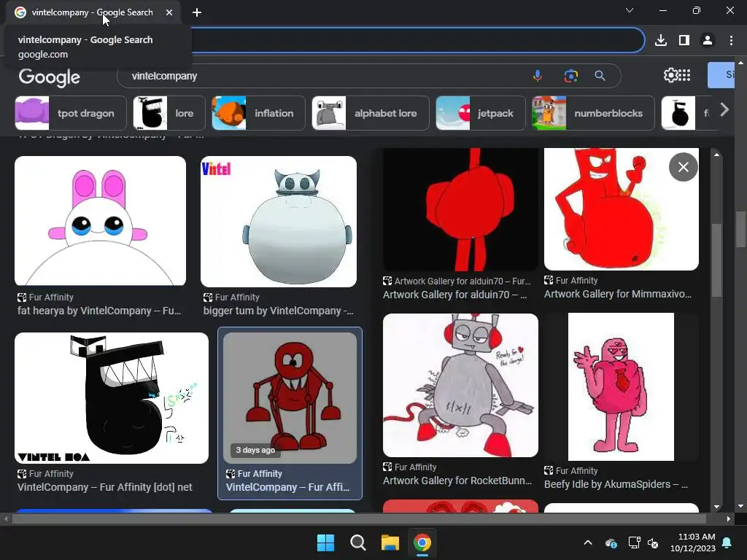Image resolution: width=747 pixels, height=560 pixels.
Task: Open Chrome downloads icon
Action: click(x=661, y=41)
